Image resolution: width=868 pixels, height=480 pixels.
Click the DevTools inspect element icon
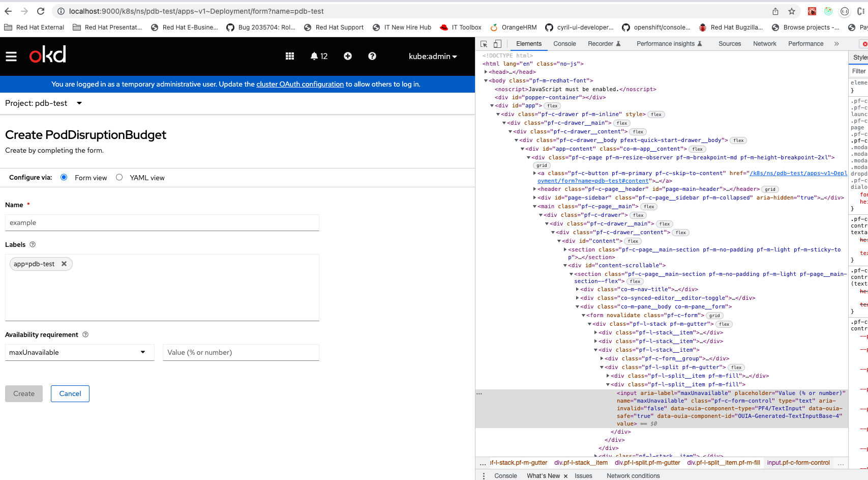[484, 44]
